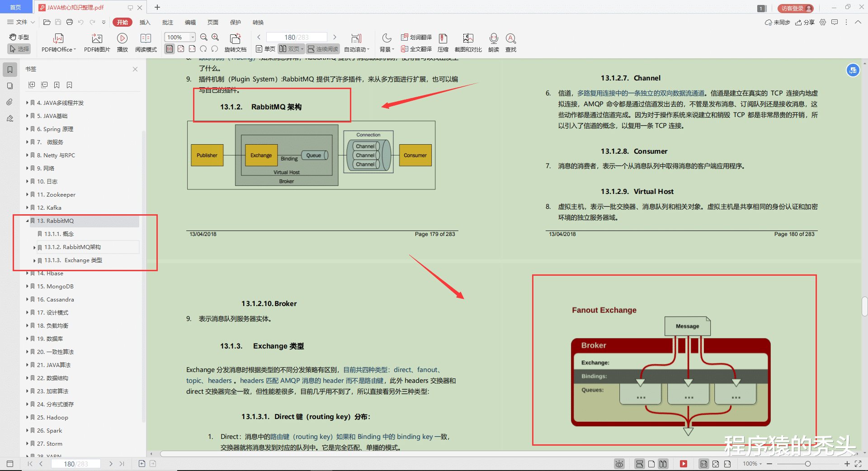
Task: Open the 文件 menu
Action: click(x=21, y=22)
